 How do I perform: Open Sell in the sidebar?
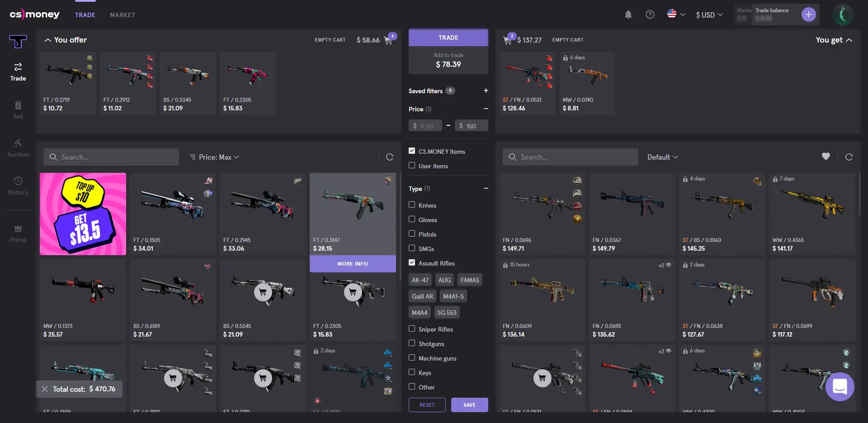click(18, 110)
